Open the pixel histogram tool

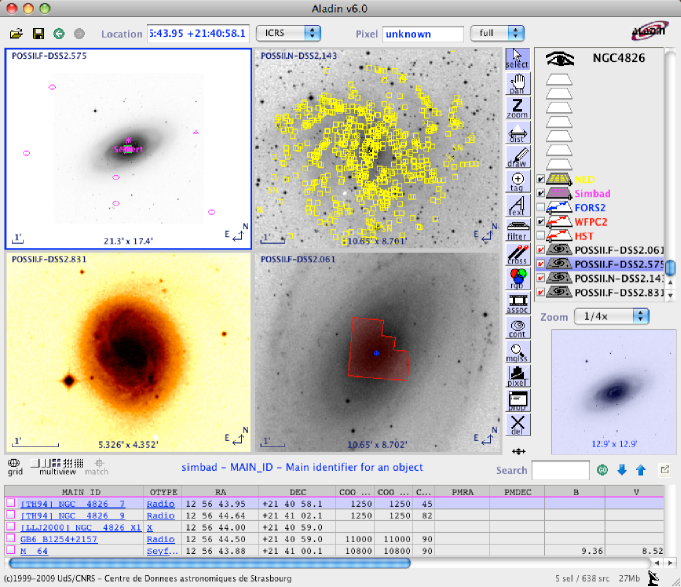(517, 375)
